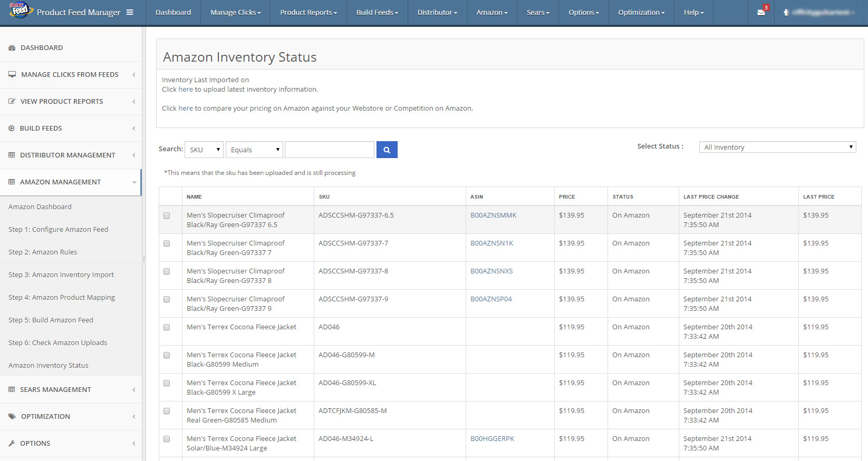Image resolution: width=868 pixels, height=461 pixels.
Task: Check the box for SKU ADSCCSHM-G97337-8
Action: point(167,271)
